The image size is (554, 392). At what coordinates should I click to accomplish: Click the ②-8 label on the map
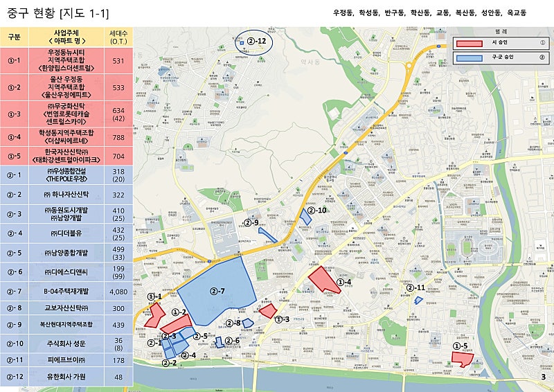233,323
